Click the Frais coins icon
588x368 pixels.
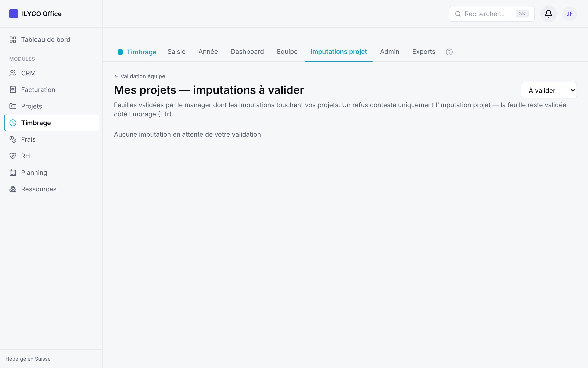tap(13, 139)
